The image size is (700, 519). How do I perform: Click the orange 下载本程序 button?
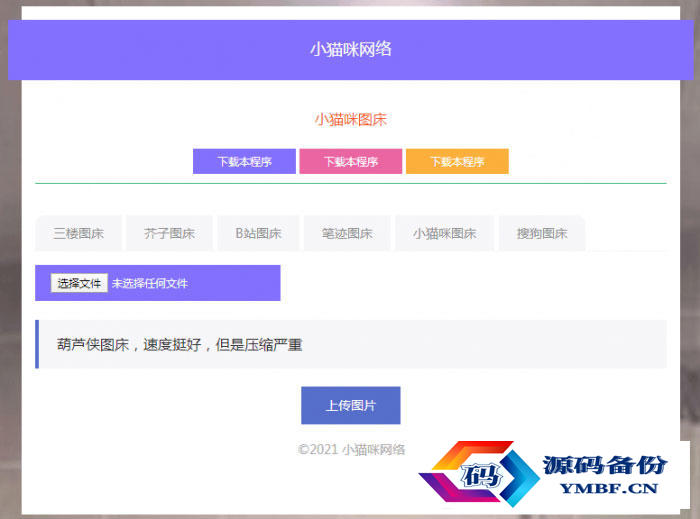(457, 161)
